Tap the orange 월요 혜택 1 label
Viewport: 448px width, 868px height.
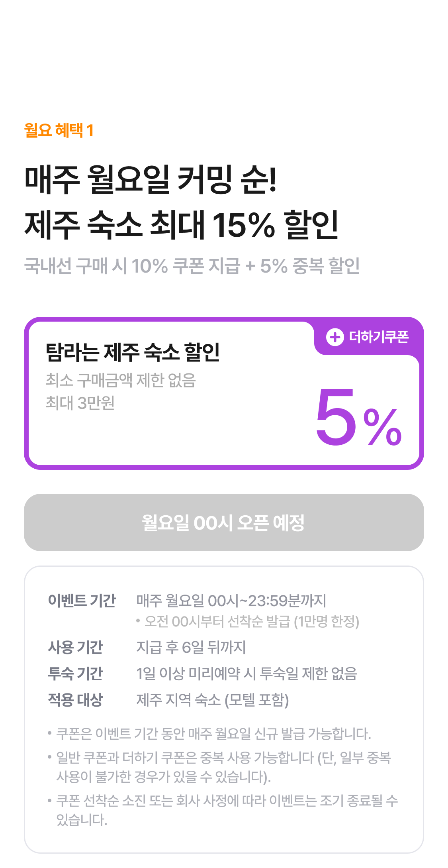click(x=59, y=130)
